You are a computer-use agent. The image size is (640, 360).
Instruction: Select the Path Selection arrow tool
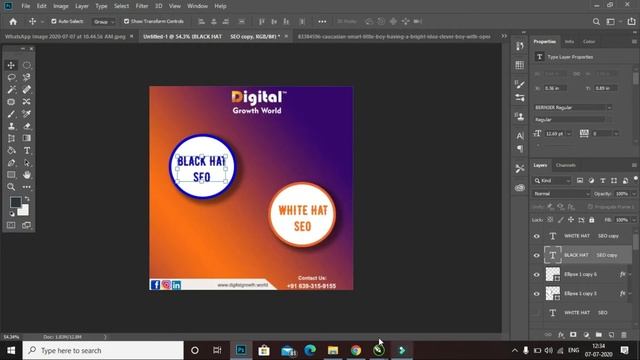(x=27, y=163)
